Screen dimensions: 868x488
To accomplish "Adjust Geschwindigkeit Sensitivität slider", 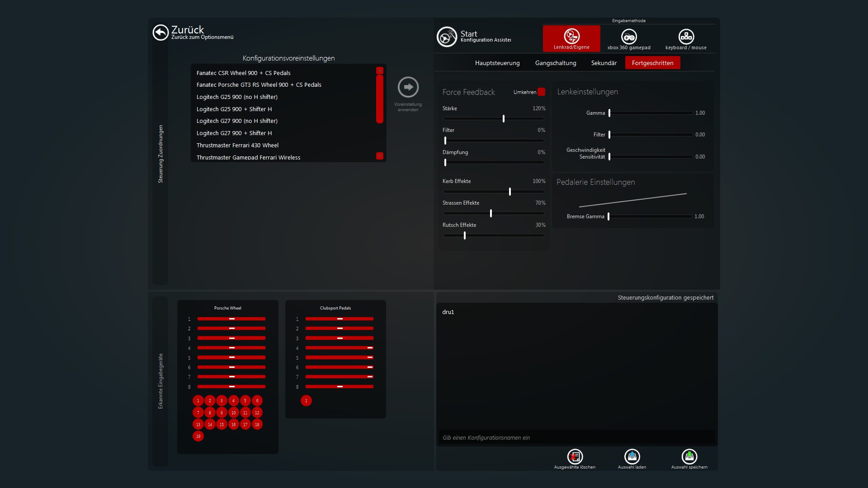I will coord(651,157).
